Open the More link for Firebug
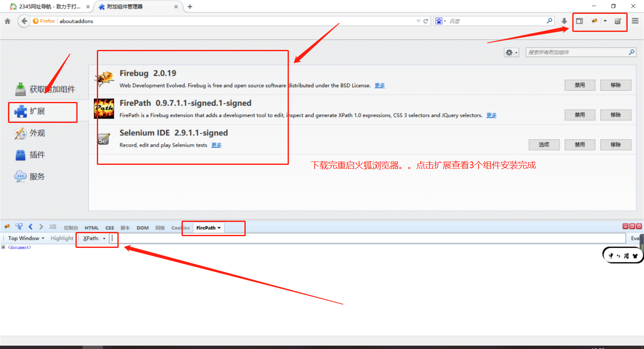The height and width of the screenshot is (349, 644). coord(380,86)
